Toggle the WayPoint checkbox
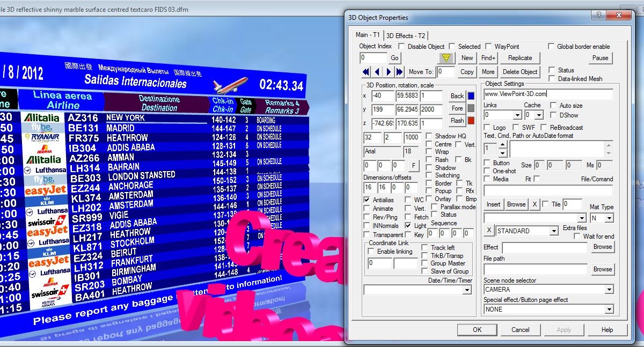 tap(489, 47)
